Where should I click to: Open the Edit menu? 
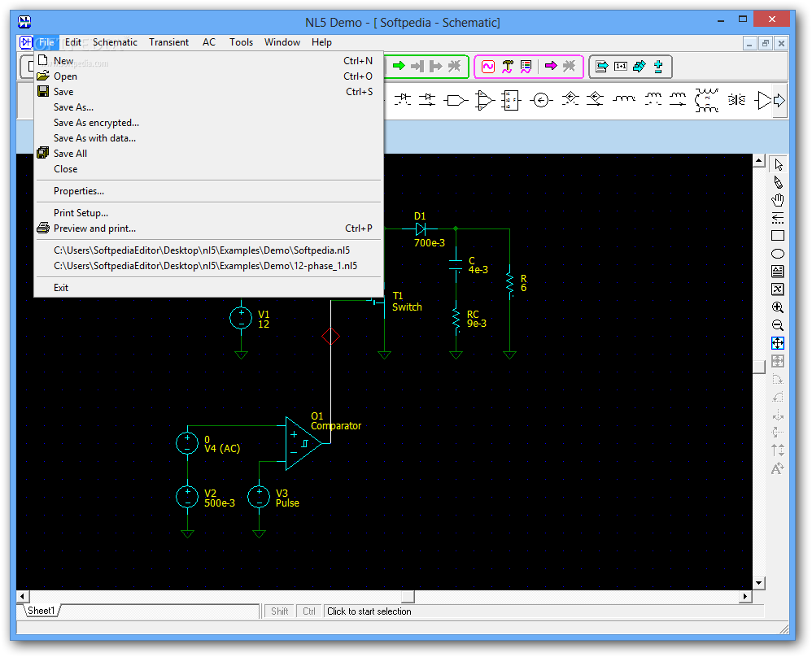tap(73, 42)
